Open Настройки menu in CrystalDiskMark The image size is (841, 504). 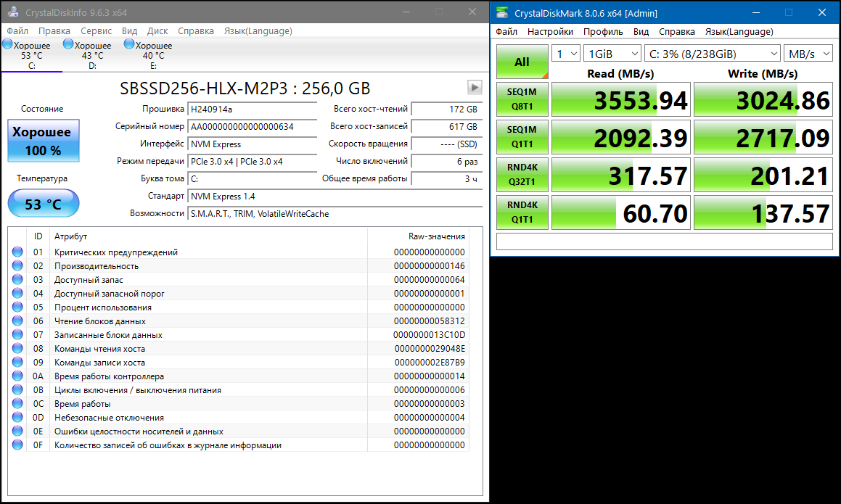point(550,32)
